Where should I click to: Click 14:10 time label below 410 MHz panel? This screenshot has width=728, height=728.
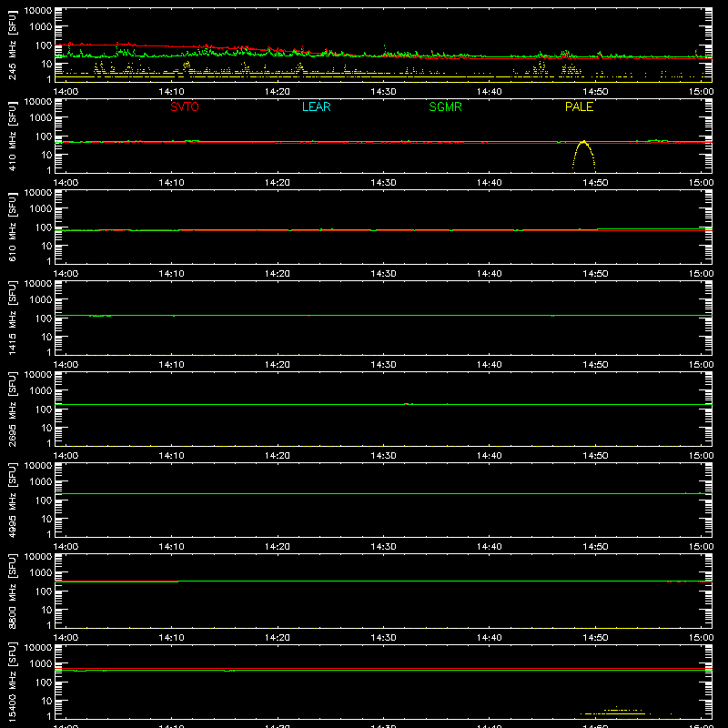(171, 183)
